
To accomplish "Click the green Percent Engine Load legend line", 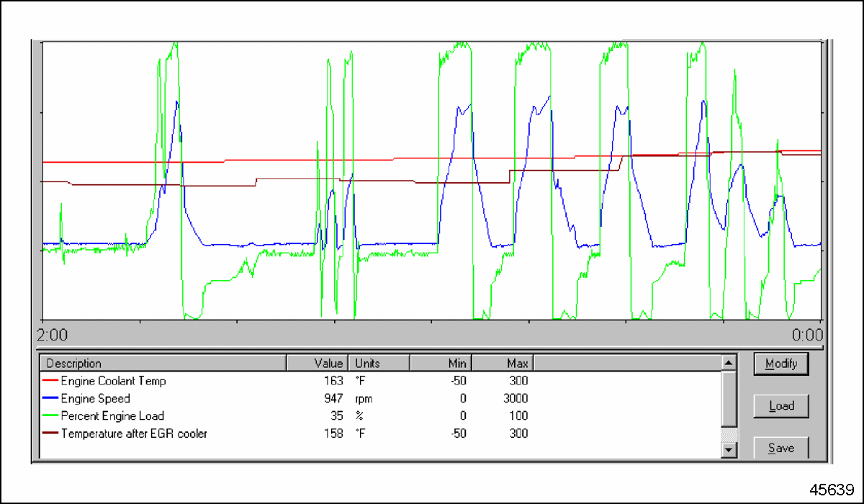I will click(x=50, y=415).
